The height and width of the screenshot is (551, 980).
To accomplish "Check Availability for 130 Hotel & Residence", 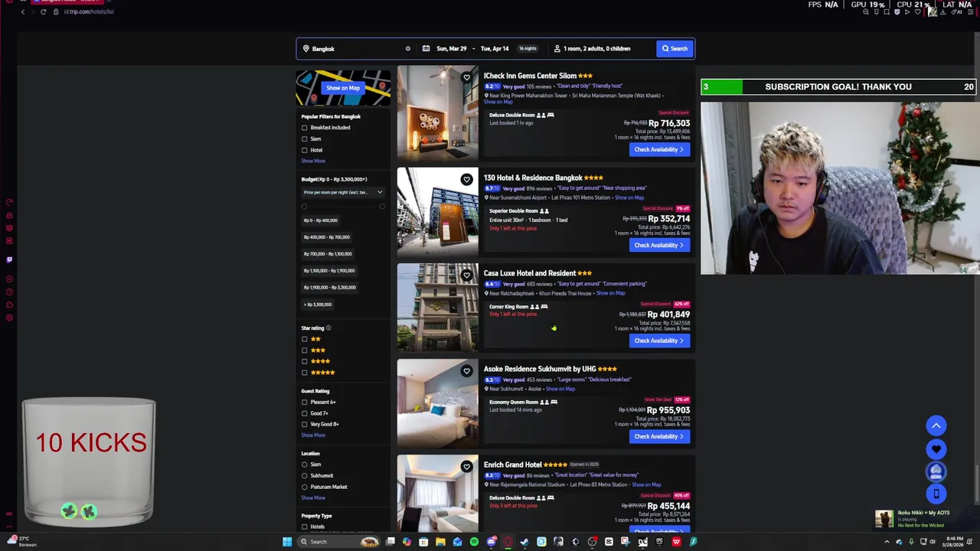I will click(659, 246).
